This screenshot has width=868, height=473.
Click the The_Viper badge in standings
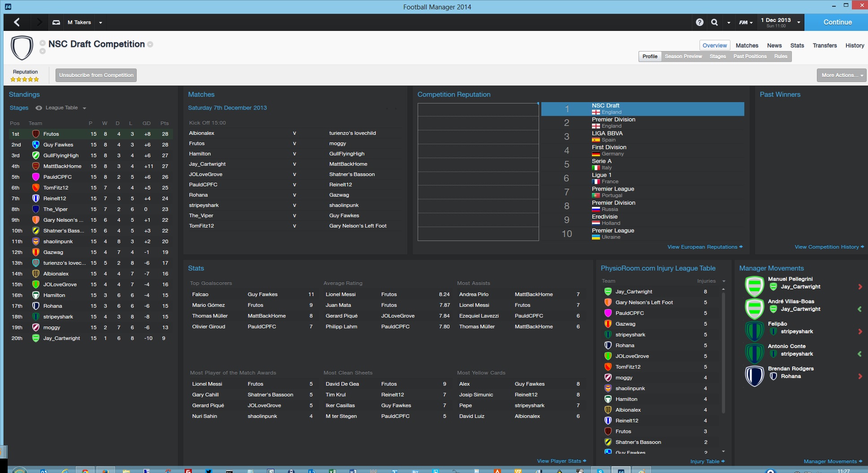36,209
